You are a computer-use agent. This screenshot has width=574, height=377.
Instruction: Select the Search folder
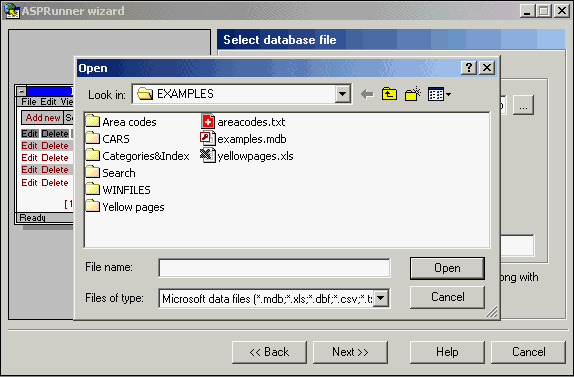coord(111,173)
